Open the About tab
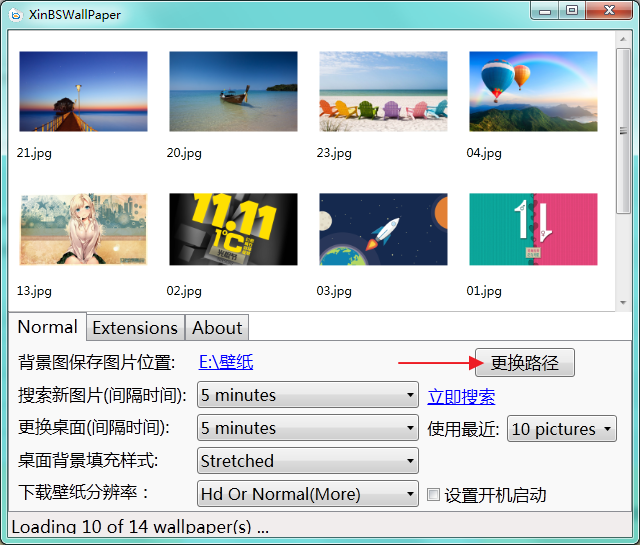This screenshot has width=640, height=545. [217, 328]
